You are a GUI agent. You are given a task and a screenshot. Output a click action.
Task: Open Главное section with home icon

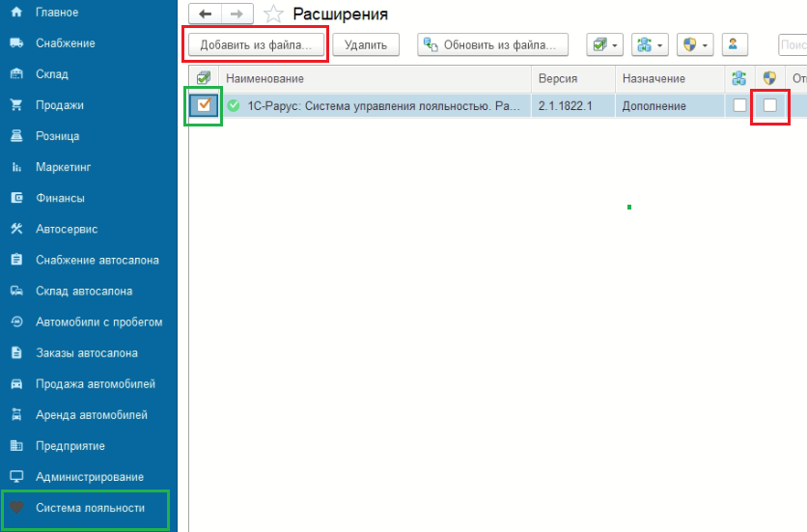[56, 13]
